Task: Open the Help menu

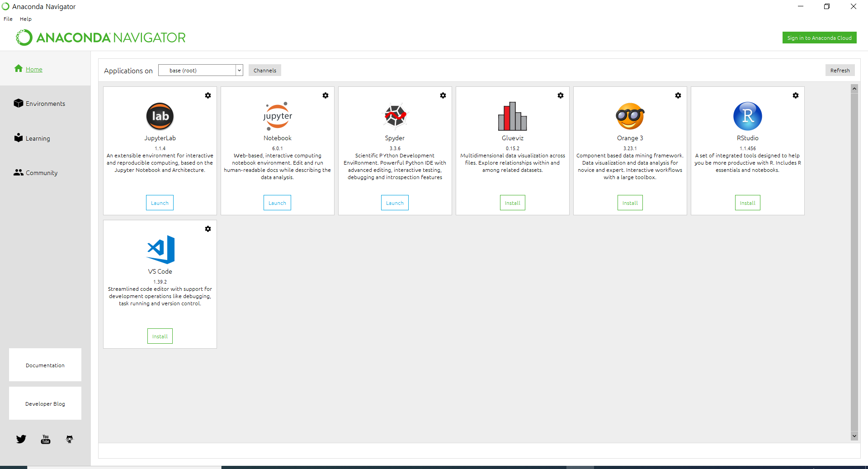Action: coord(26,19)
